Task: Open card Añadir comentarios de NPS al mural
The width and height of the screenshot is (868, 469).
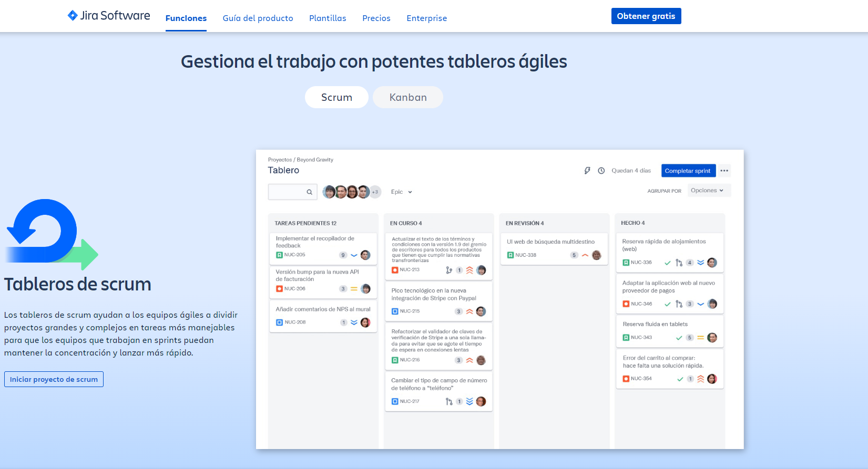Action: click(x=323, y=316)
